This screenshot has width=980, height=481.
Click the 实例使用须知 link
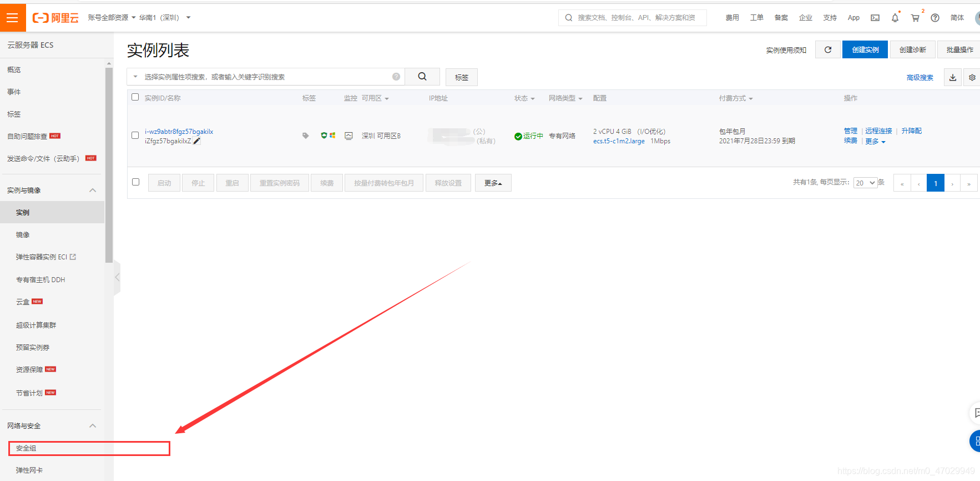786,50
